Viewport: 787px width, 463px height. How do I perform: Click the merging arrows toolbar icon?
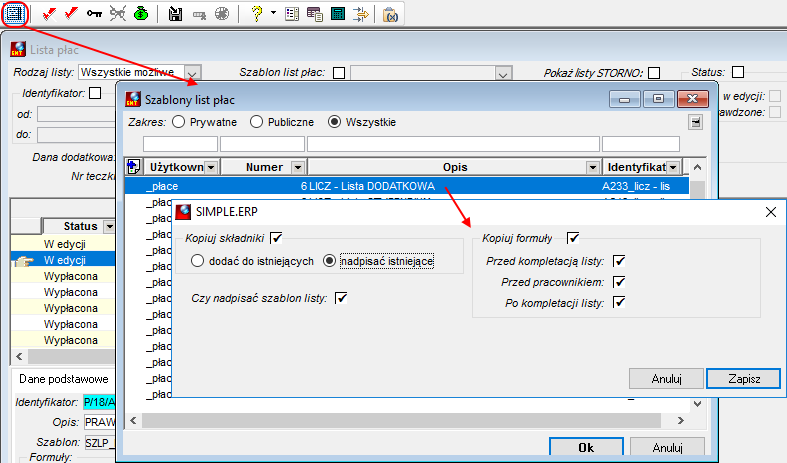click(x=360, y=14)
